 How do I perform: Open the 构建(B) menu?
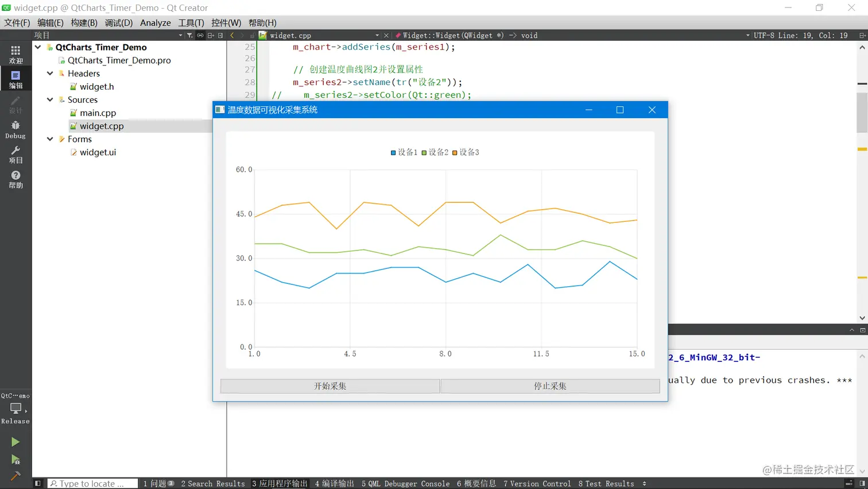click(84, 22)
